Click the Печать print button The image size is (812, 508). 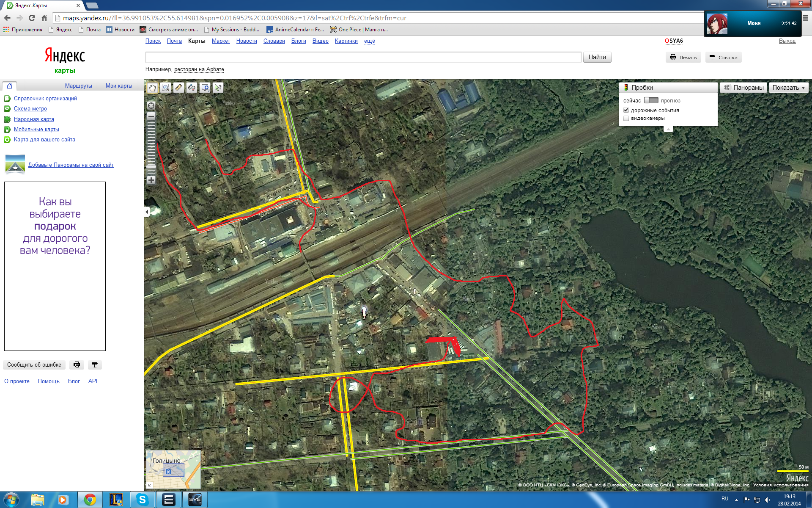683,57
